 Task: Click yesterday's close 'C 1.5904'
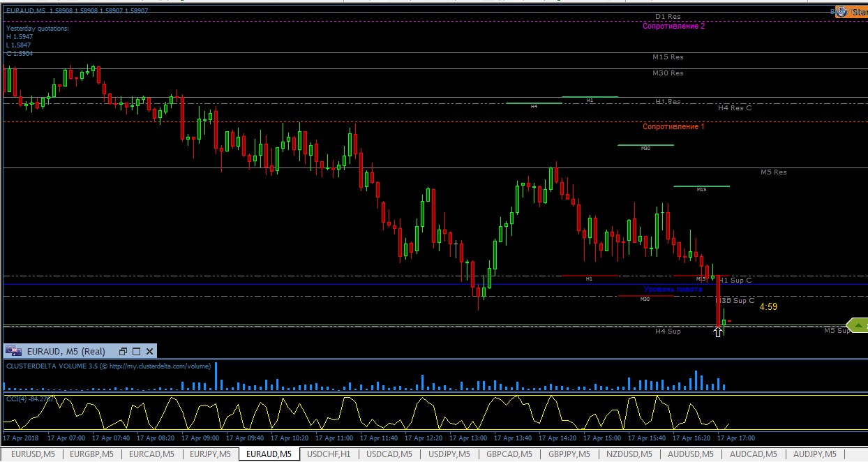(x=19, y=54)
